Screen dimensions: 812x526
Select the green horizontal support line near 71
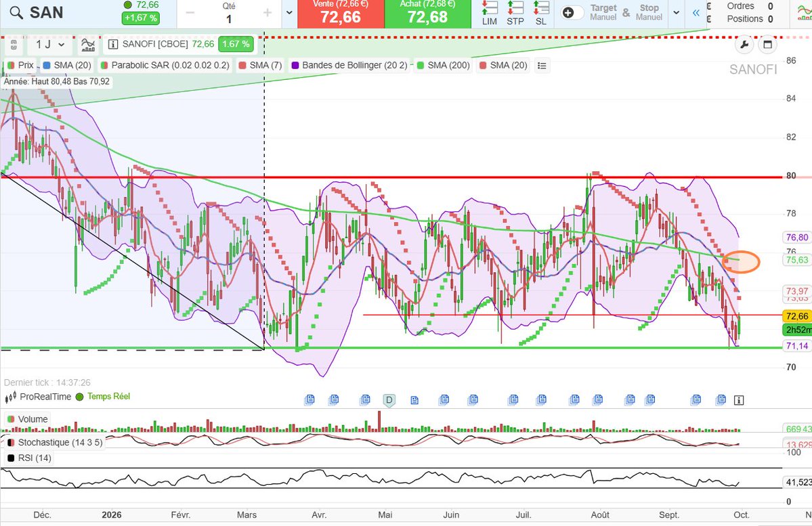point(391,347)
